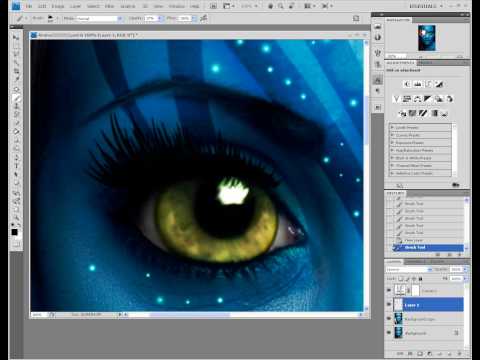Click the Vibrance adjustment icon
Image resolution: width=480 pixels, height=360 pixels.
(x=396, y=99)
